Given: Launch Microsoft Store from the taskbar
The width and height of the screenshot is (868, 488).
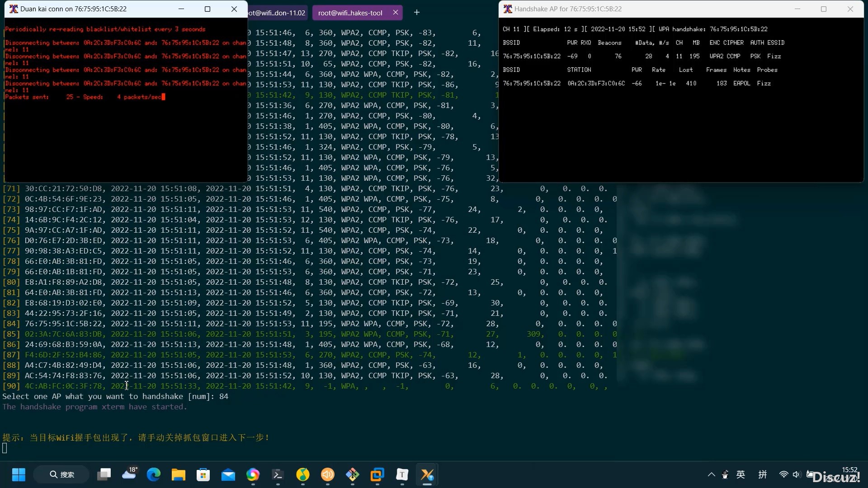Looking at the screenshot, I should [203, 474].
